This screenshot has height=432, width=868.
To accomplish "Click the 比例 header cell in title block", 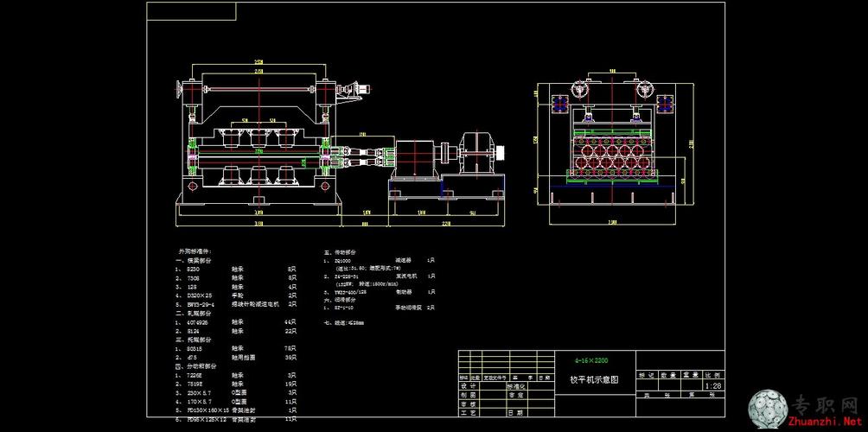I will (x=713, y=376).
